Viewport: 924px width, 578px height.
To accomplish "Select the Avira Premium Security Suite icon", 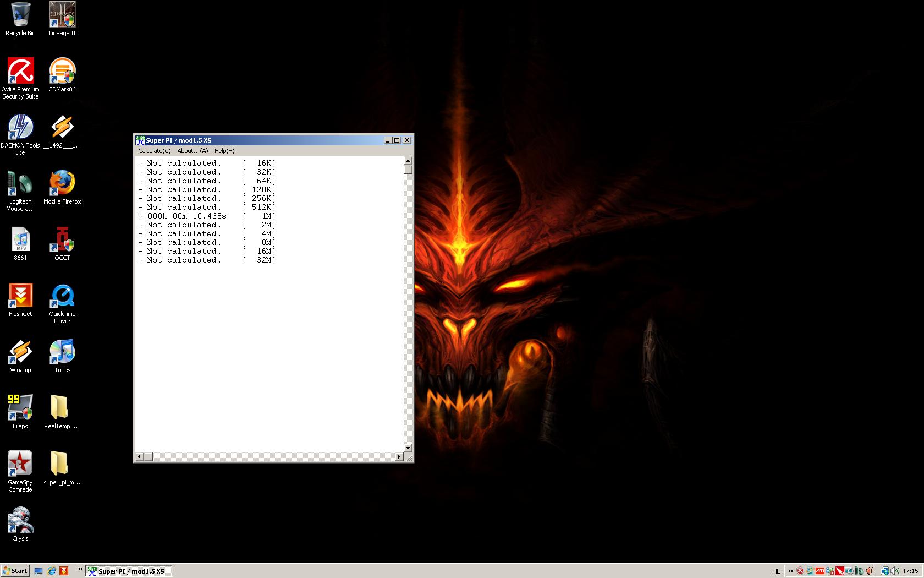I will point(20,79).
